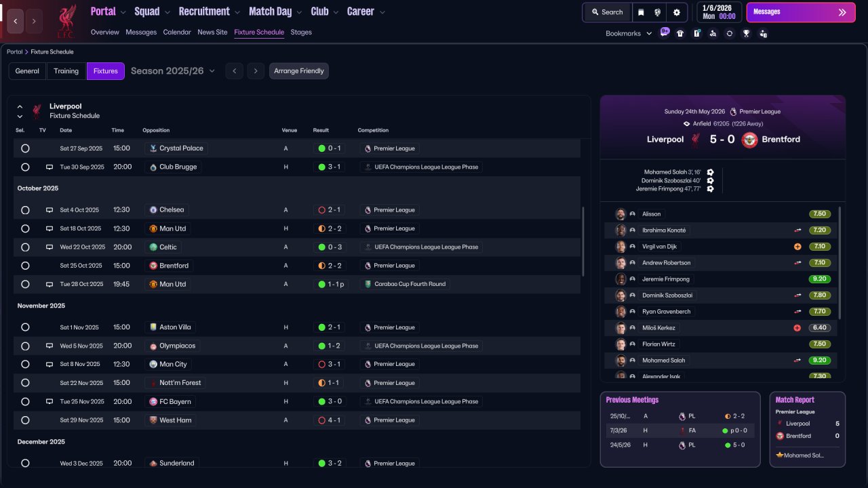
Task: Expand the Bookmarks dropdown
Action: pyautogui.click(x=629, y=33)
